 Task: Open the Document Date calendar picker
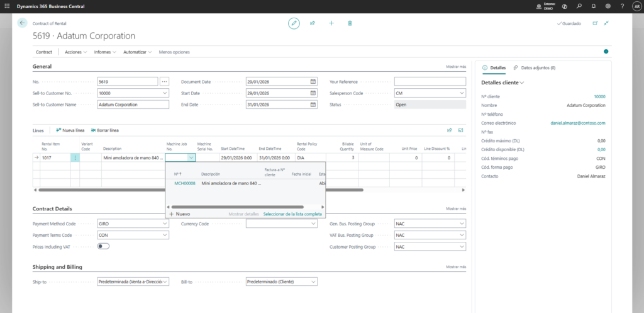[x=331, y=81]
